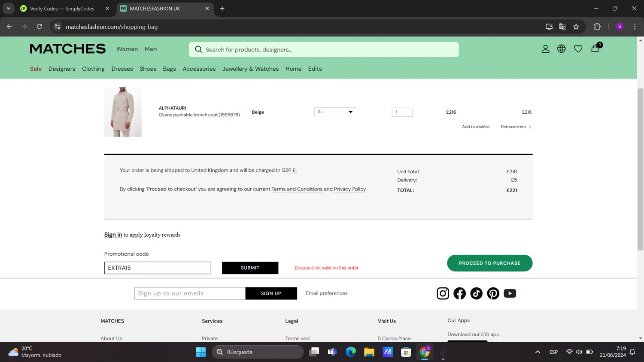Add the trench coat to wishlist

coord(476,127)
